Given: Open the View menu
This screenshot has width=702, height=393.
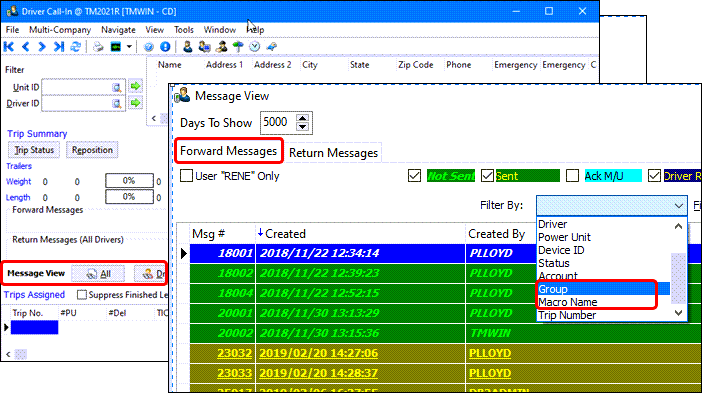Looking at the screenshot, I should click(154, 30).
